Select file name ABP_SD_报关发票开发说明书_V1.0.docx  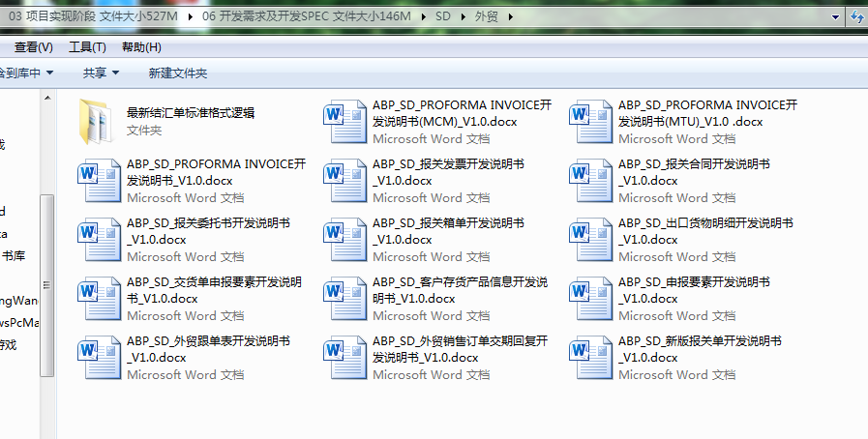click(x=448, y=172)
